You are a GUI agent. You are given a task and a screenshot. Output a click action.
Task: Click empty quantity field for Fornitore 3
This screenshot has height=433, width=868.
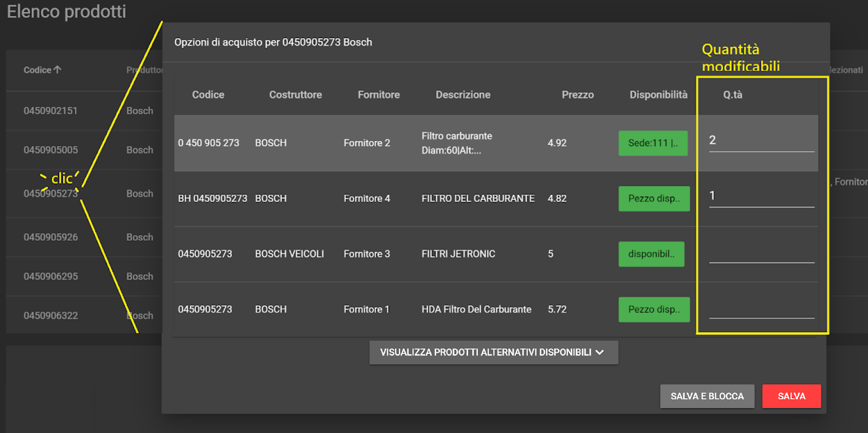coord(762,252)
